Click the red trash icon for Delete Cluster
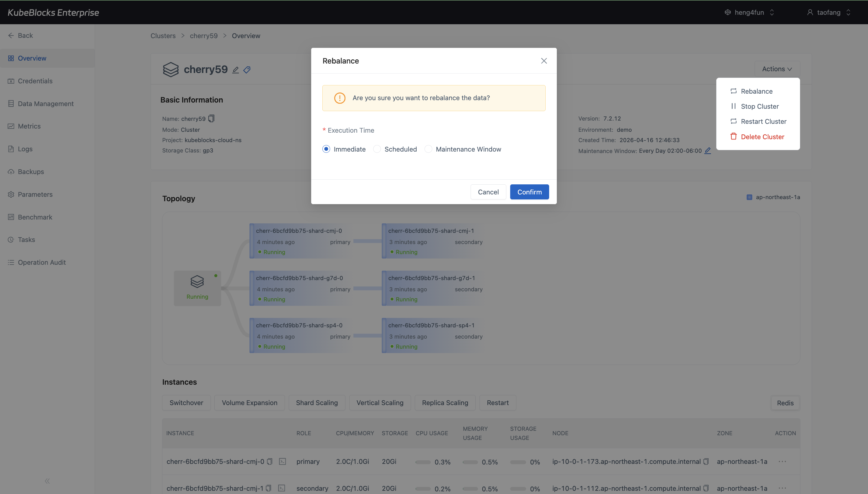 click(x=733, y=136)
